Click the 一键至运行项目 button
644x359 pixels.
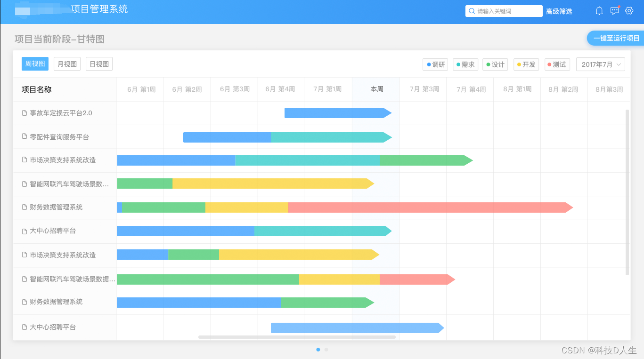616,39
